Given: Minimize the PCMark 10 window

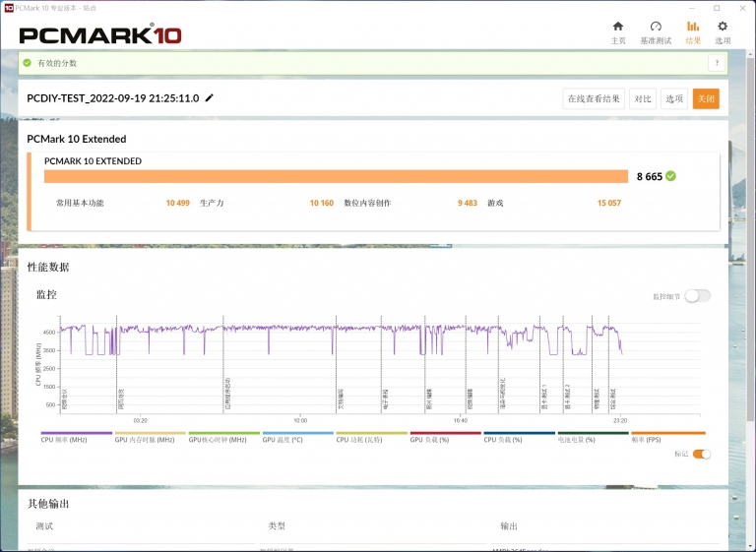Looking at the screenshot, I should (692, 8).
